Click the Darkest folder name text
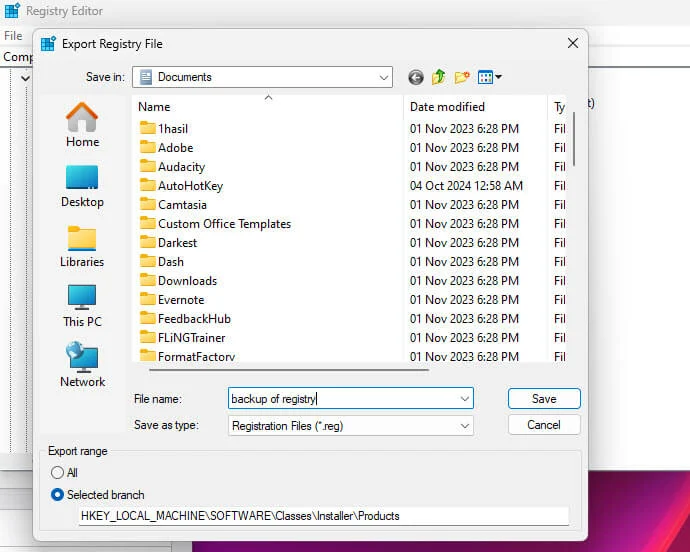Screen dimensions: 690x552 click(177, 243)
